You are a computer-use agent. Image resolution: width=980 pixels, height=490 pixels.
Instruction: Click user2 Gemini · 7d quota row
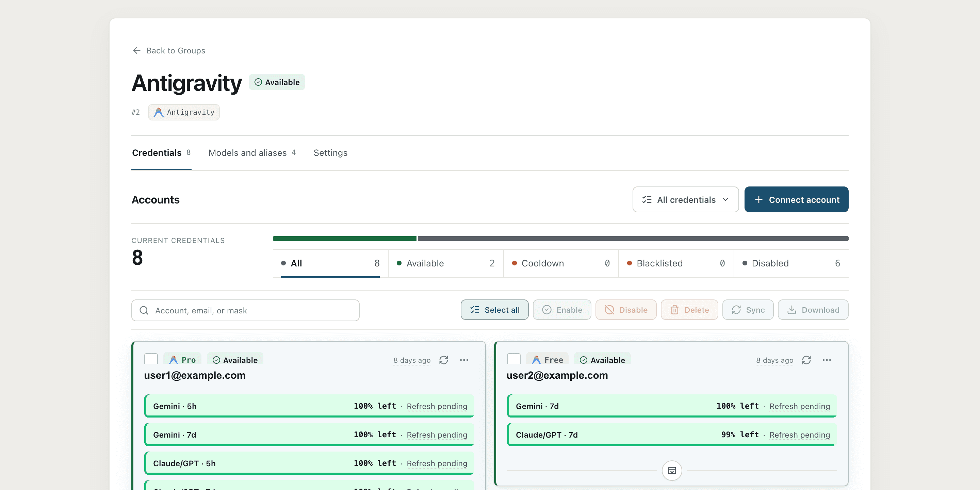pyautogui.click(x=672, y=406)
